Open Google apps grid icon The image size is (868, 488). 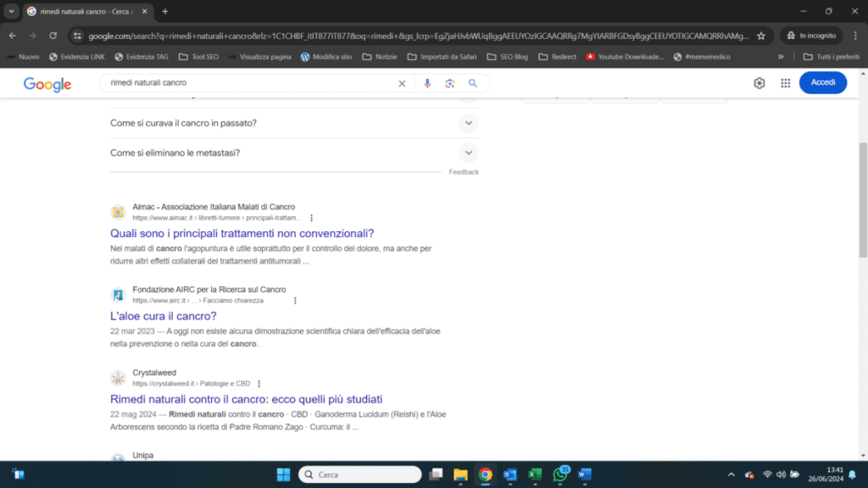786,83
